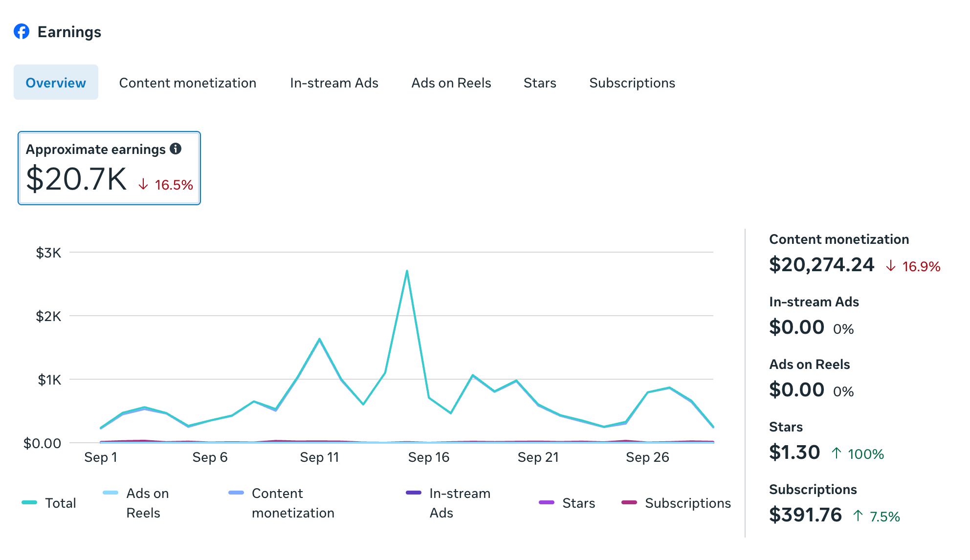Switch to the Subscriptions tab
Viewport: 970px width, 560px height.
click(632, 83)
